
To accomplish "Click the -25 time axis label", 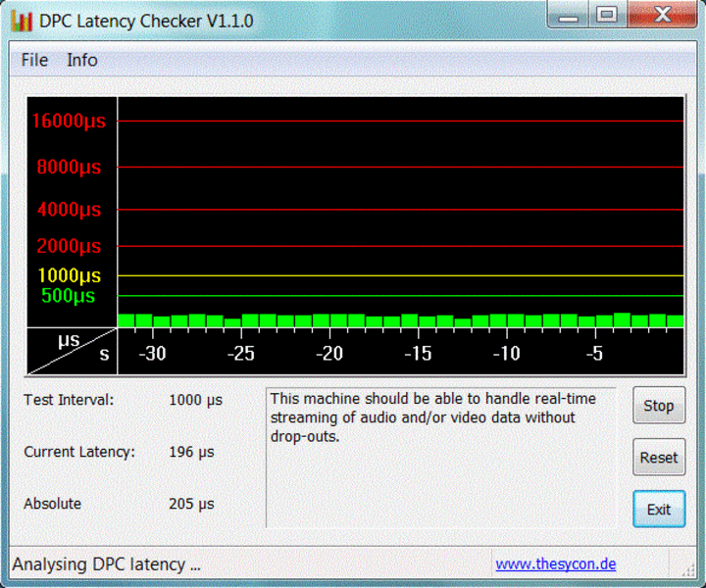I will tap(241, 354).
